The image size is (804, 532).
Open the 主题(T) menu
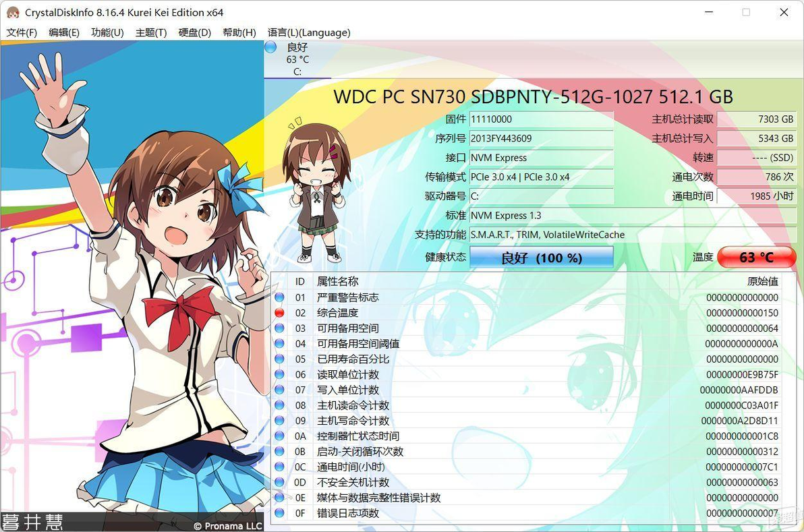point(151,32)
